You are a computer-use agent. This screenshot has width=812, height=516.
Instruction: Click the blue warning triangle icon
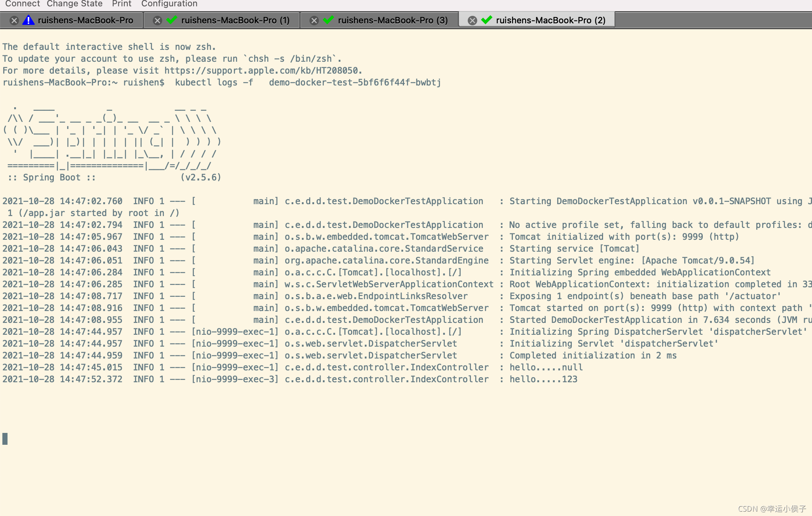[x=28, y=20]
